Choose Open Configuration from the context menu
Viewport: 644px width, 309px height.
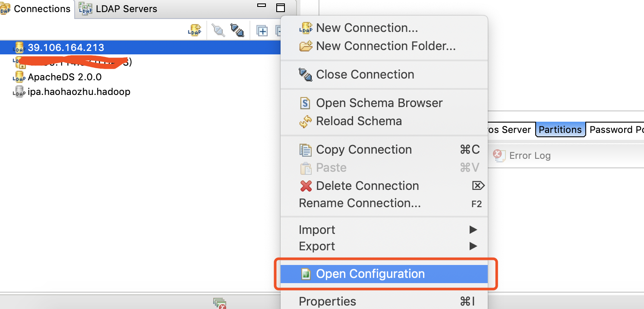(370, 274)
